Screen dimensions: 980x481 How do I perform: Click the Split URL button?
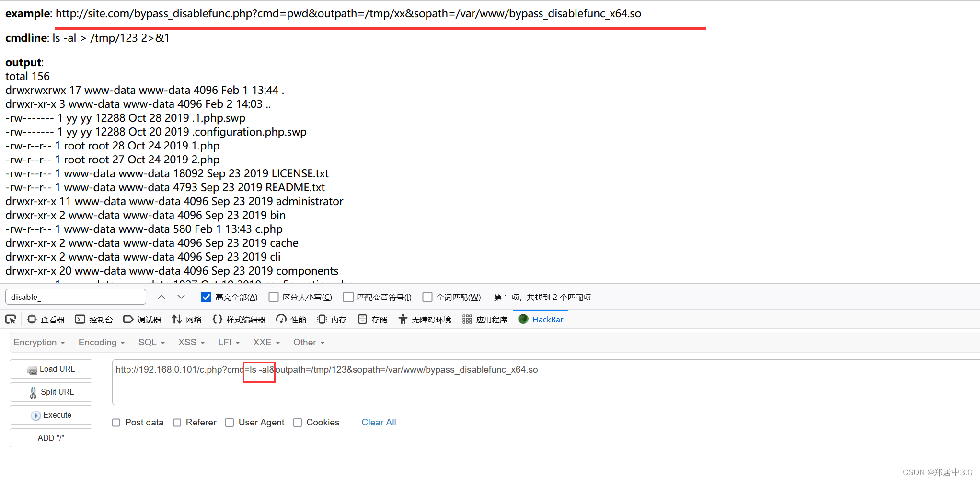pos(51,392)
